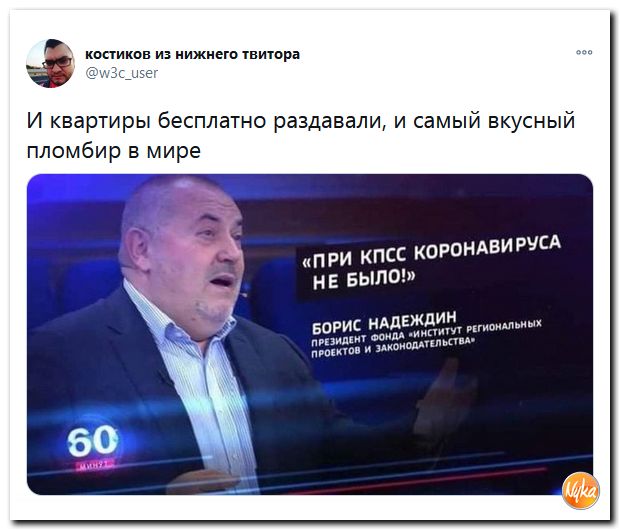This screenshot has width=621, height=531.
Task: Click the orange Nyka watermark logo
Action: coord(580,491)
